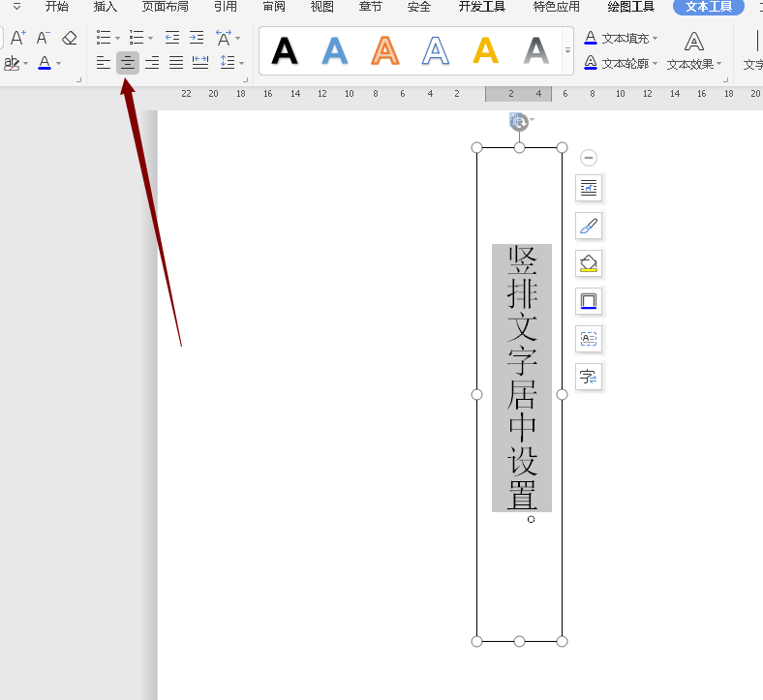Toggle center alignment button
This screenshot has height=700, width=763.
click(128, 63)
